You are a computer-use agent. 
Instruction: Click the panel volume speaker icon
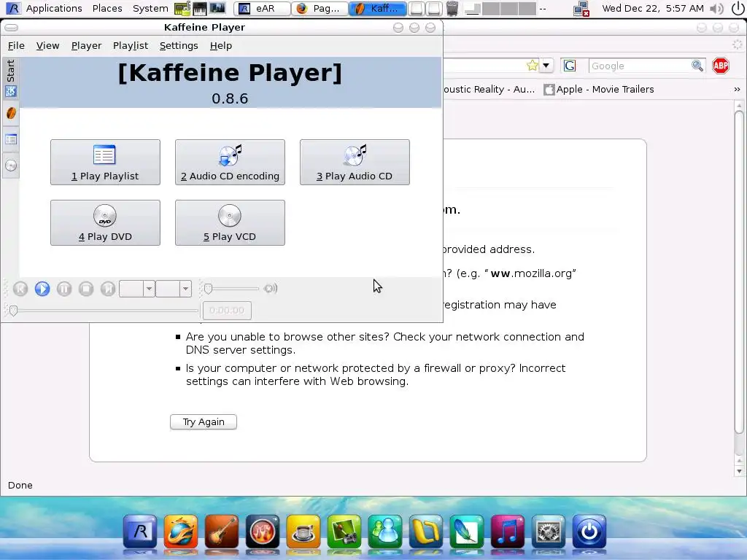(716, 9)
